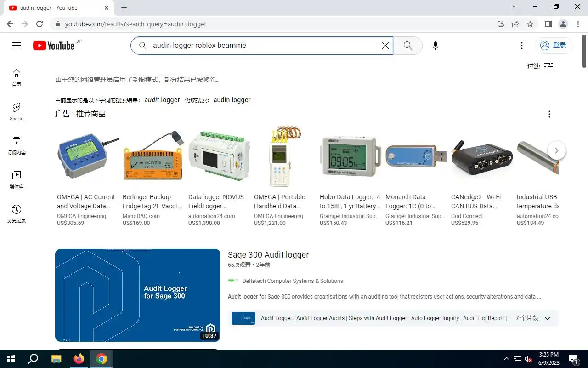Advance product carousel with next arrow
The image size is (588, 368).
coord(557,150)
